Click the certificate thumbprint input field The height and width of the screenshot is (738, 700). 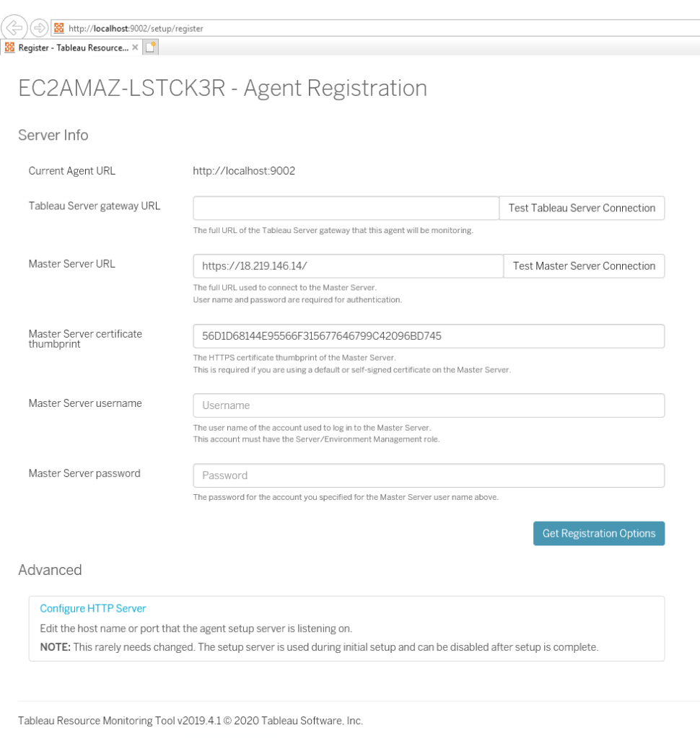pyautogui.click(x=429, y=335)
